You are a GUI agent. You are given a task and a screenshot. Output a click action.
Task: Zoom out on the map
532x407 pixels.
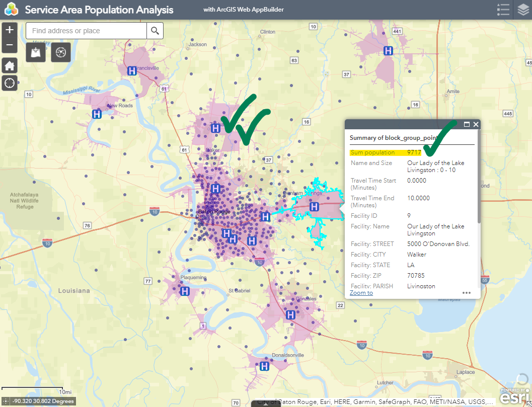click(x=10, y=46)
